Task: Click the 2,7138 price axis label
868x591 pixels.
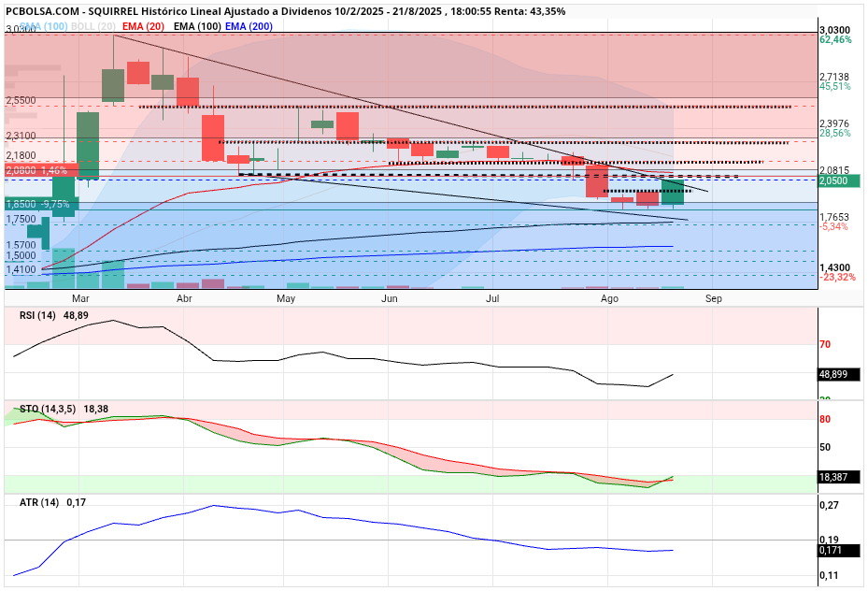Action: point(834,77)
